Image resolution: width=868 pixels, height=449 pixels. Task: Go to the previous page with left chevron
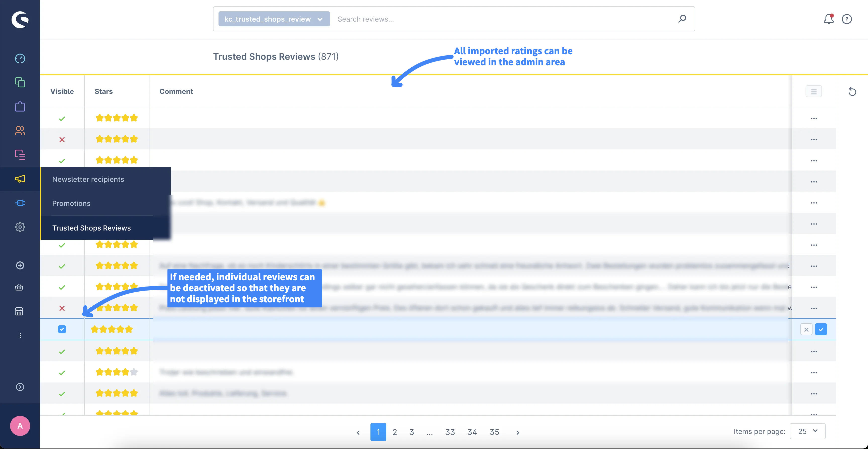click(x=358, y=432)
